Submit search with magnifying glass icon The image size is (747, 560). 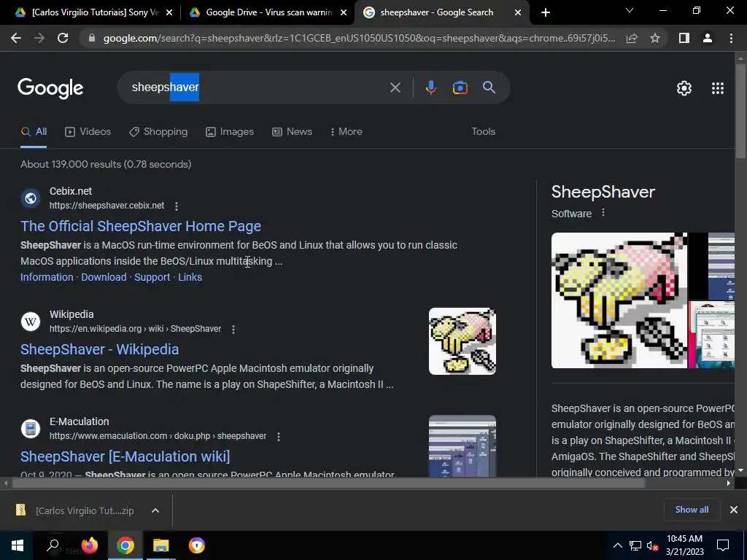click(x=489, y=87)
